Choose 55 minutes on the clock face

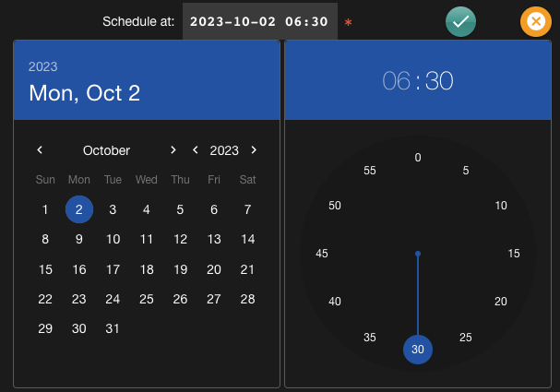coord(370,171)
